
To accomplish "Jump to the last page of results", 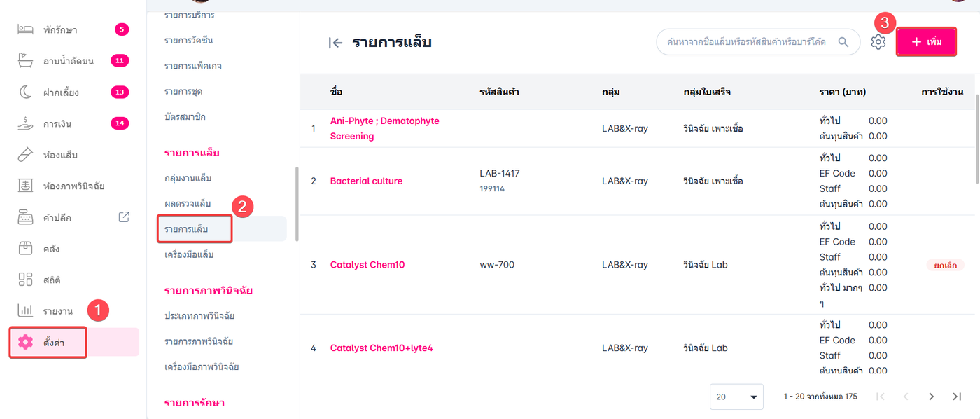I will click(x=957, y=397).
